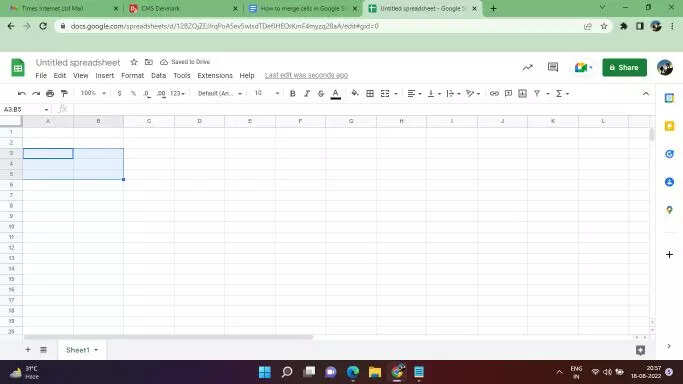Open the font family dropdown
Image resolution: width=683 pixels, height=384 pixels.
pos(220,94)
